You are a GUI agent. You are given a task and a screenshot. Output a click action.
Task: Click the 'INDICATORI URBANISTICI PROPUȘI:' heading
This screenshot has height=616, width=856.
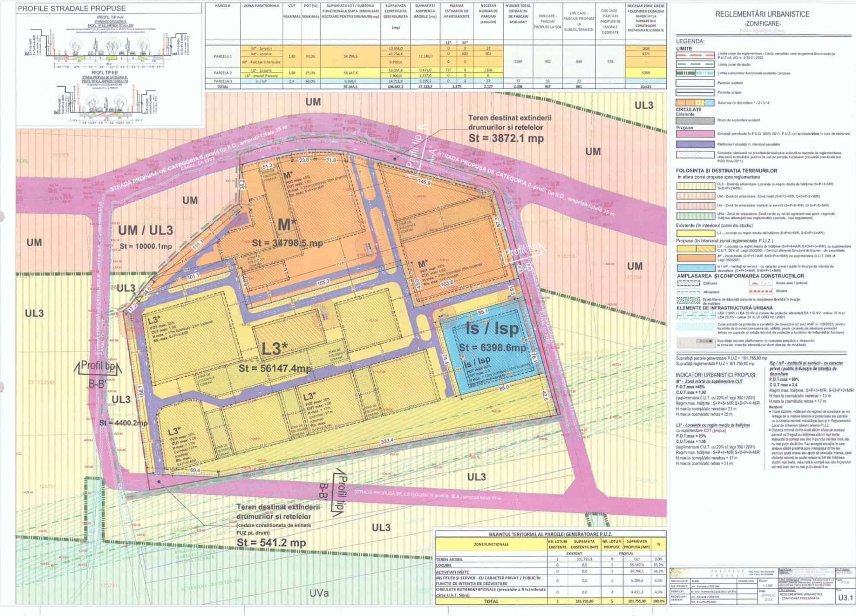coord(715,375)
